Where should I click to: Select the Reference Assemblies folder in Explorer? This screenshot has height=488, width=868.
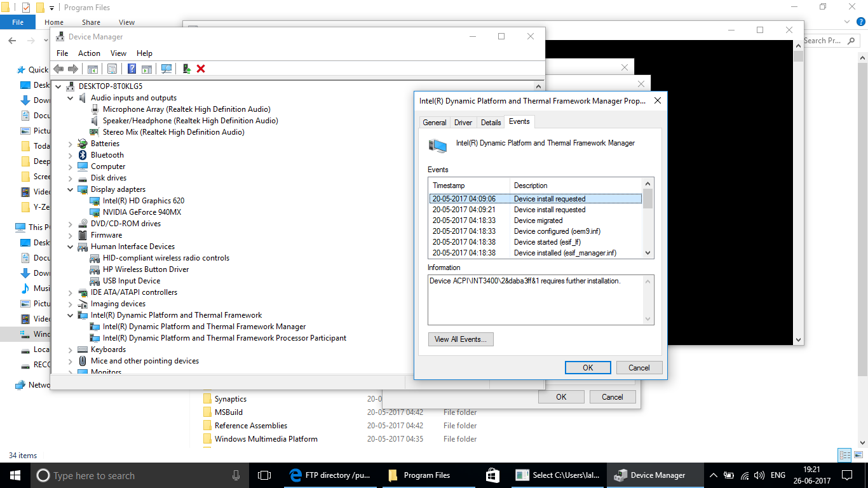coord(251,426)
